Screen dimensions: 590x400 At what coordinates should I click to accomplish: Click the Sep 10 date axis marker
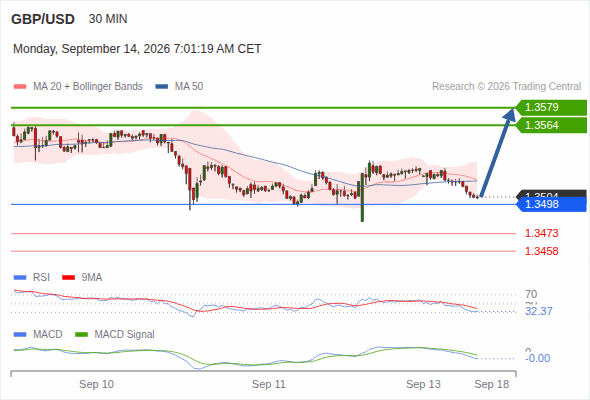96,384
